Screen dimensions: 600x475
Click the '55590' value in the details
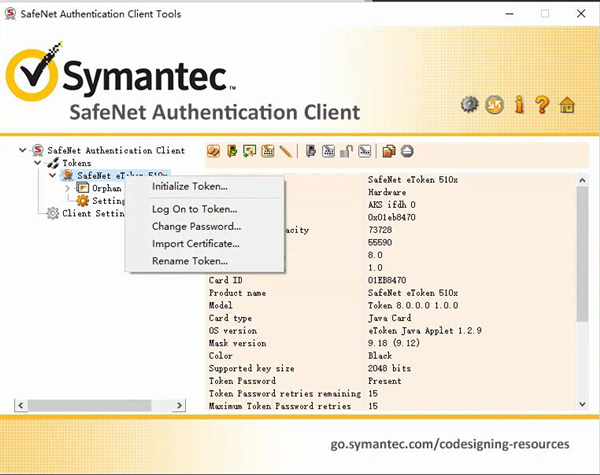point(380,243)
